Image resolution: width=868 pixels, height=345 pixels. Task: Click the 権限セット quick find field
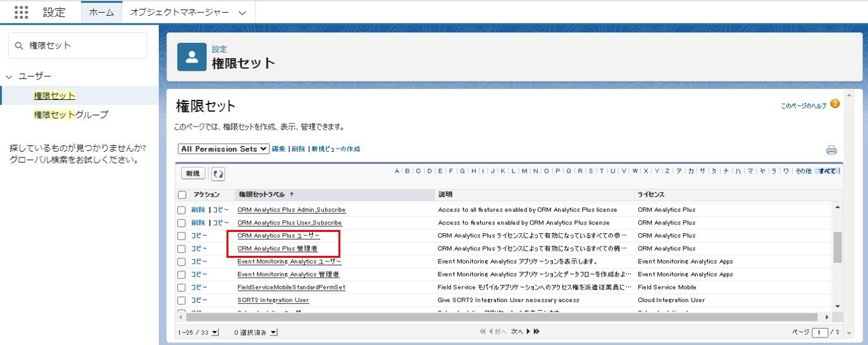[x=78, y=45]
